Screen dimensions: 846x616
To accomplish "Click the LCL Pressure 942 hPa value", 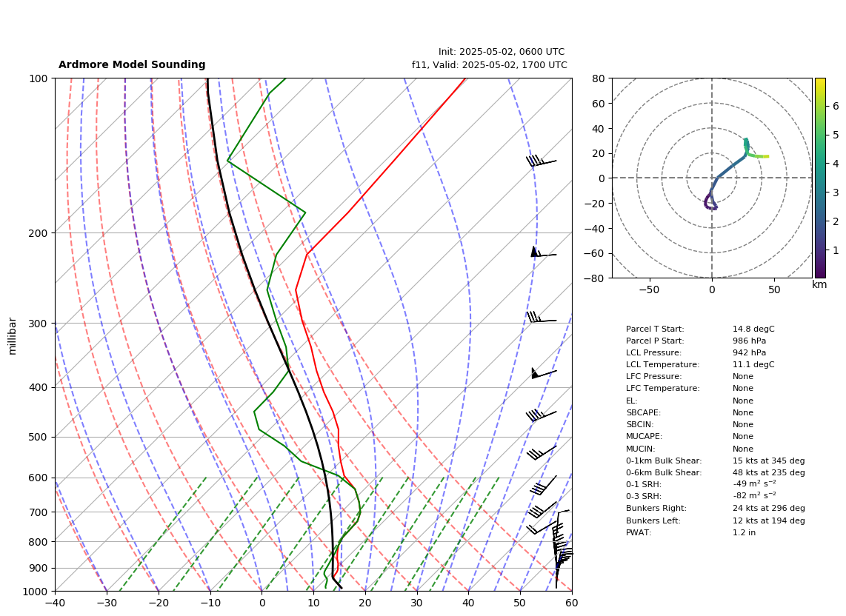I will [749, 352].
